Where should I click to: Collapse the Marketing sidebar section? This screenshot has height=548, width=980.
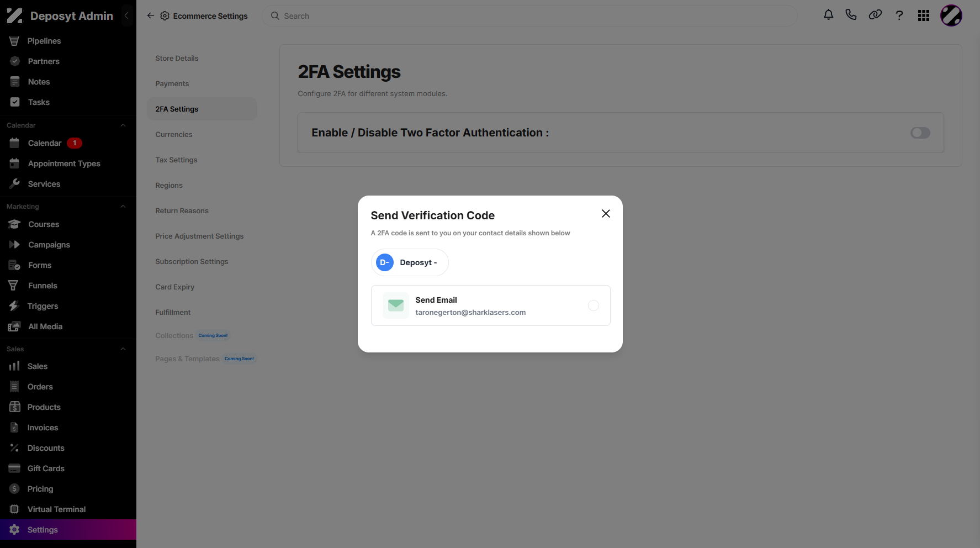pyautogui.click(x=123, y=207)
